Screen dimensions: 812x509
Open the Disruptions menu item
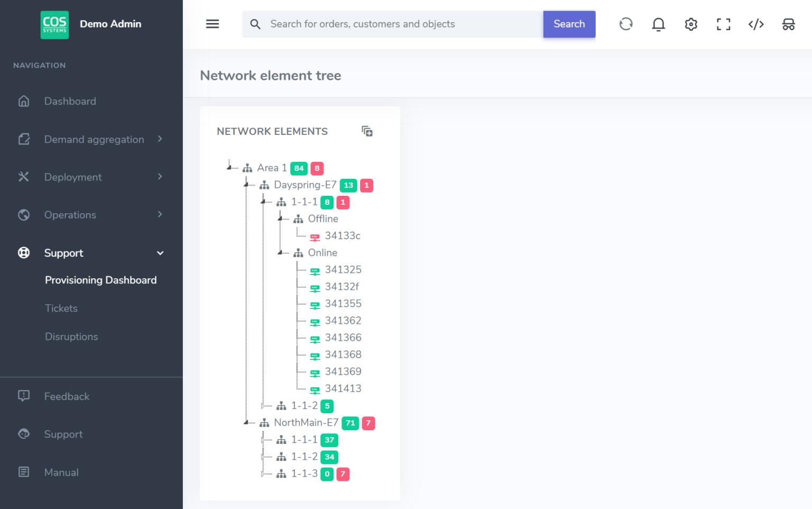(71, 337)
